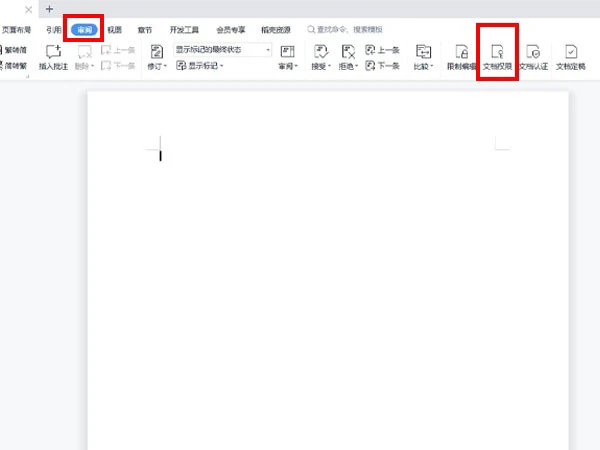The width and height of the screenshot is (600, 450).
Task: Open 文档认证 (Document Certification)
Action: click(533, 57)
